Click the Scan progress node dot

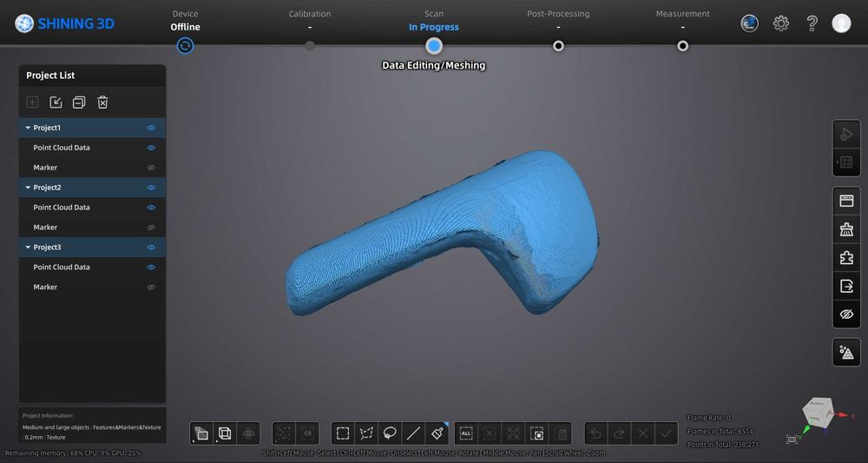point(434,46)
